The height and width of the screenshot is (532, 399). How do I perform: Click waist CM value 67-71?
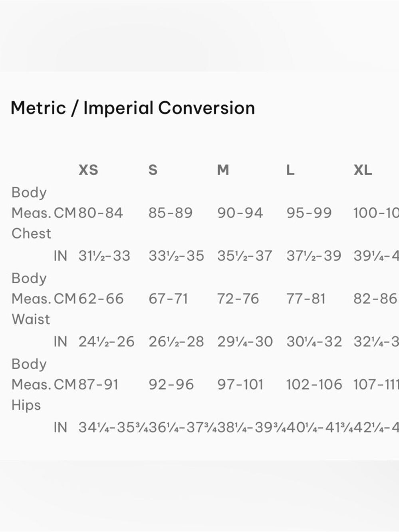pyautogui.click(x=168, y=299)
